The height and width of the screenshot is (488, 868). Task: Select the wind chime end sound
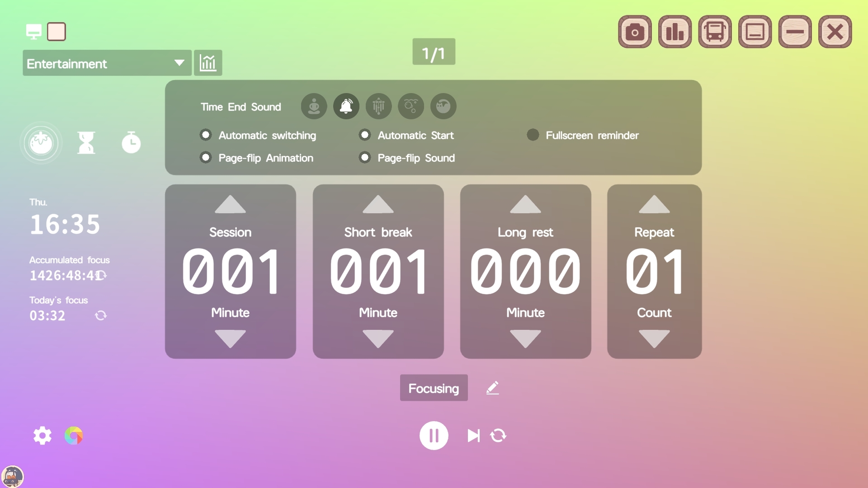tap(378, 107)
